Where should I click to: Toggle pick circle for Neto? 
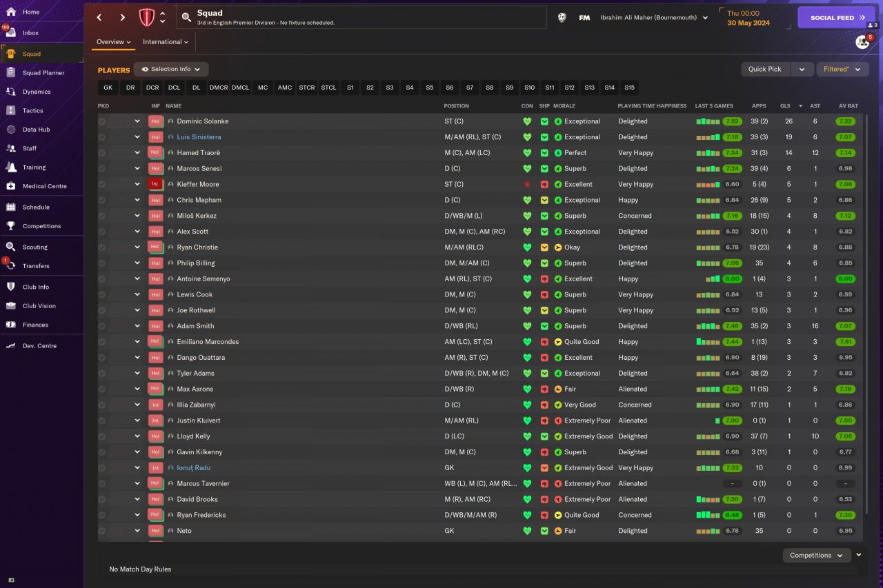102,531
